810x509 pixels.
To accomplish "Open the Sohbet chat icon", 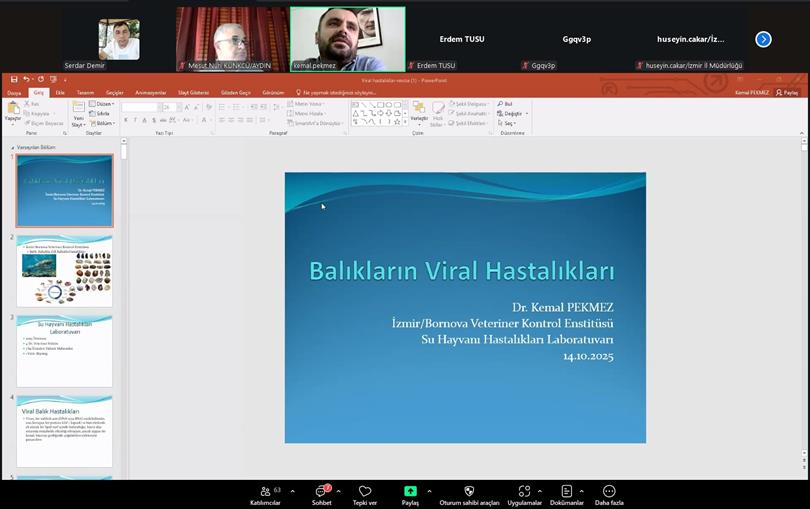I will pos(321,491).
